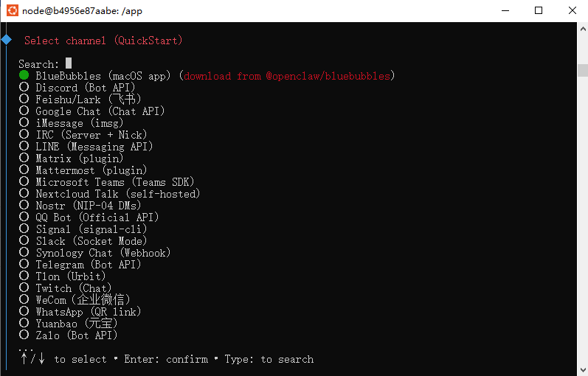Select the Mattermost (plugin) radio option

pyautogui.click(x=24, y=170)
